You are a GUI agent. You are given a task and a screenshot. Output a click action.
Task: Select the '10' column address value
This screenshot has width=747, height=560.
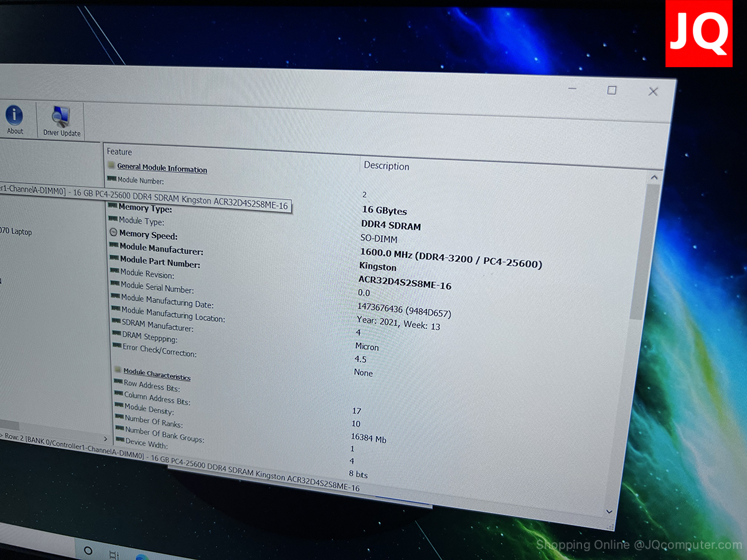point(356,424)
